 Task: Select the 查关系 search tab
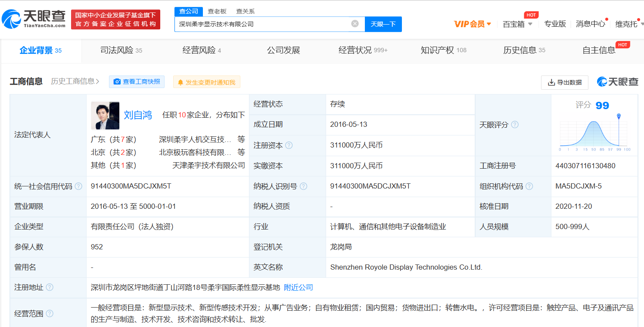pos(246,11)
